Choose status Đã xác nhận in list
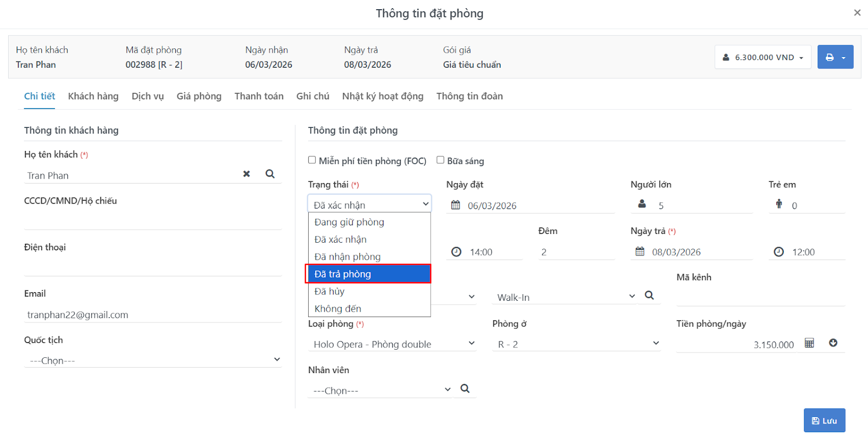The width and height of the screenshot is (868, 442). [369, 239]
